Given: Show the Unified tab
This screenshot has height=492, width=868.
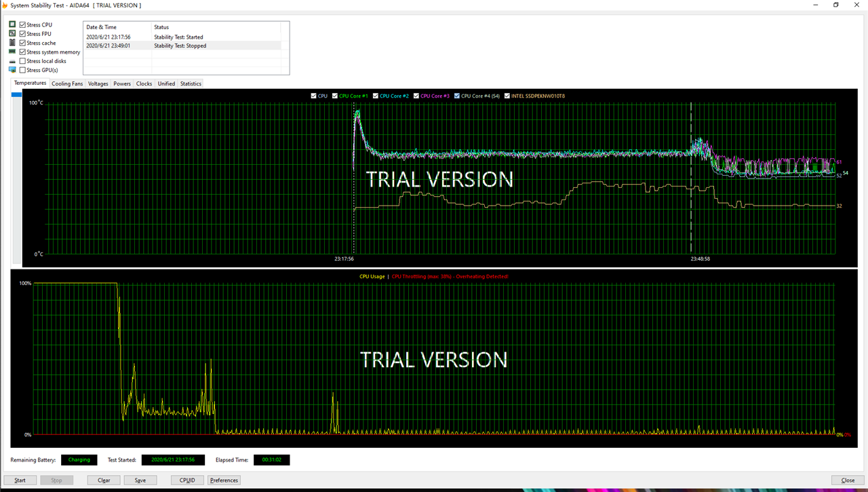Looking at the screenshot, I should [166, 83].
